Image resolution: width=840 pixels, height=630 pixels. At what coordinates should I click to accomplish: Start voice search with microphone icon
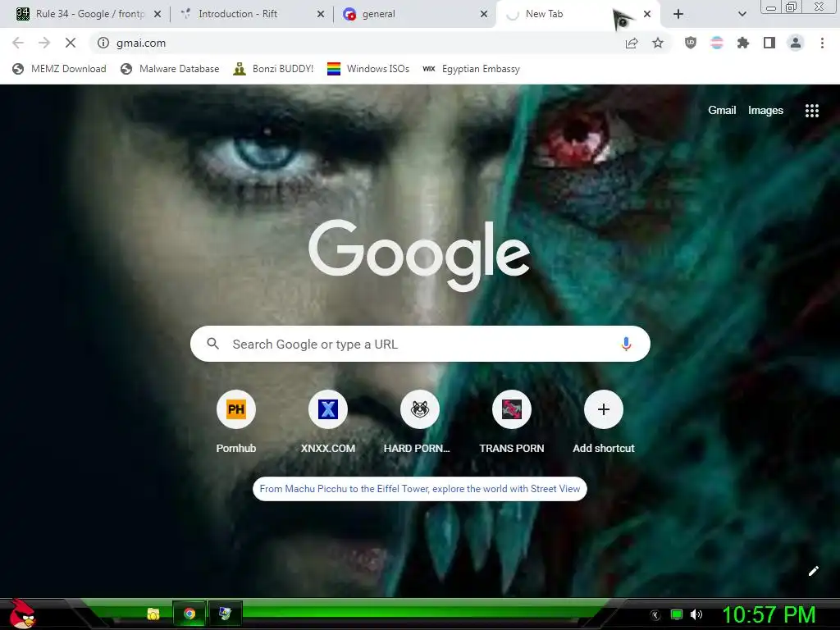[x=626, y=344]
